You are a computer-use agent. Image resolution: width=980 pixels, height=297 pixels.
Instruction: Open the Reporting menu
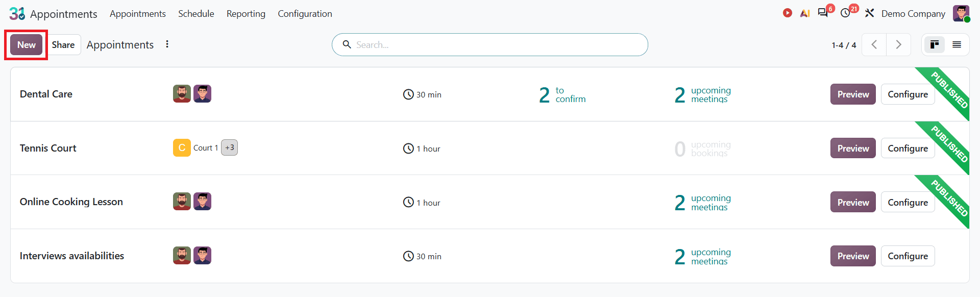(246, 14)
